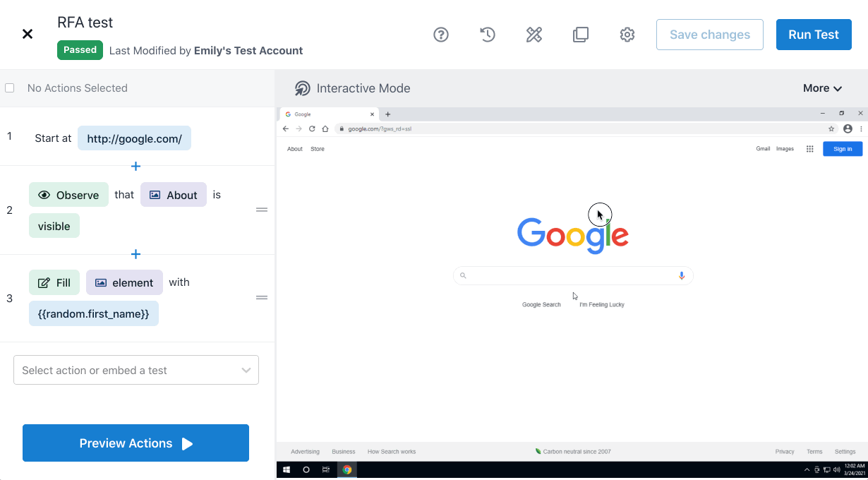Viewport: 868px width, 480px height.
Task: Click the browser home icon
Action: pos(325,129)
